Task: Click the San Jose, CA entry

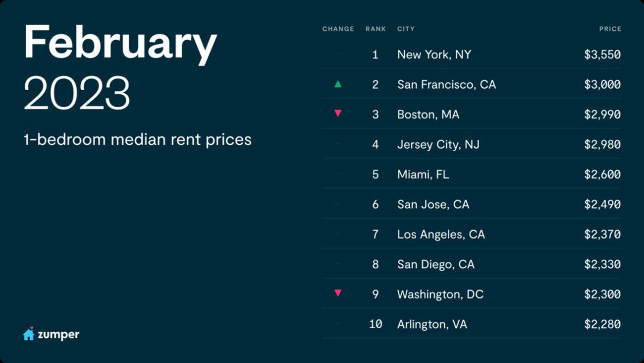Action: tap(433, 204)
